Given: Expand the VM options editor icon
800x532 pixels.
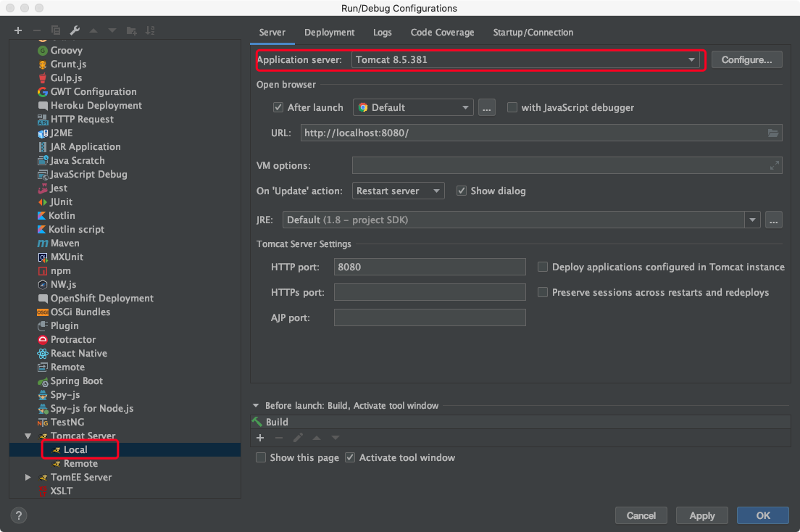Looking at the screenshot, I should (x=775, y=165).
